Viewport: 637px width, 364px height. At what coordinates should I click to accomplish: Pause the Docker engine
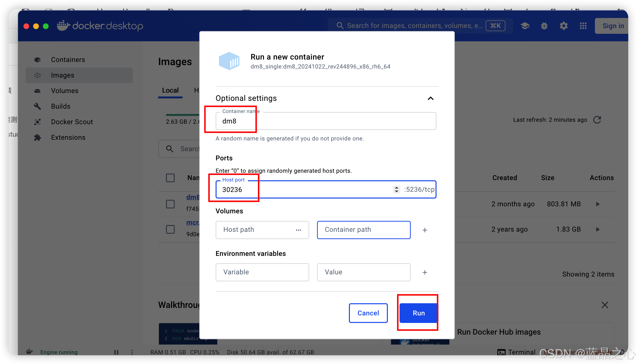tap(116, 352)
